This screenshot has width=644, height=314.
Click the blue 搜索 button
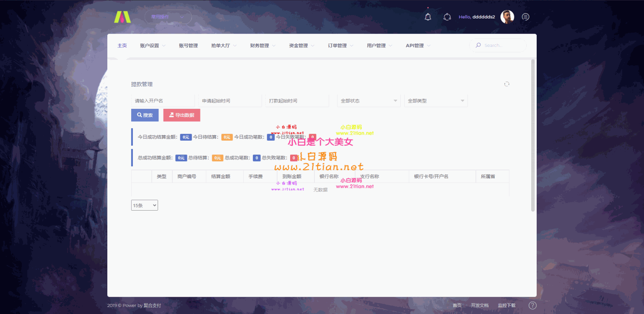(145, 115)
